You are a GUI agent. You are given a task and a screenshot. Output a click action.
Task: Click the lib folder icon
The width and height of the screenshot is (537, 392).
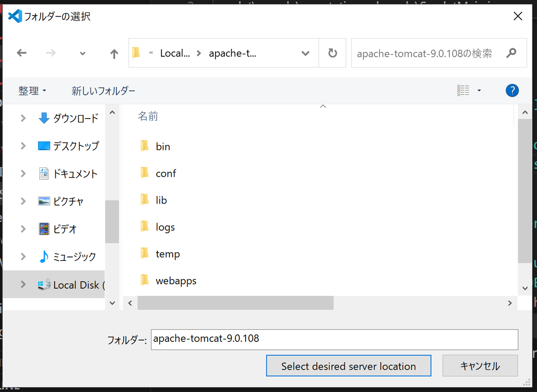144,200
